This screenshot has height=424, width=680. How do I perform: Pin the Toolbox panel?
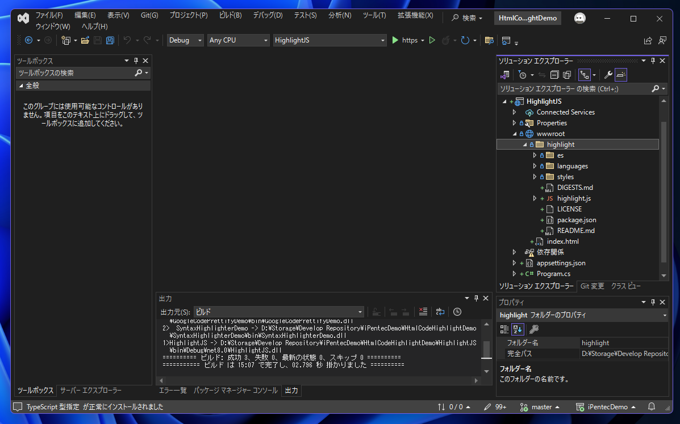136,61
